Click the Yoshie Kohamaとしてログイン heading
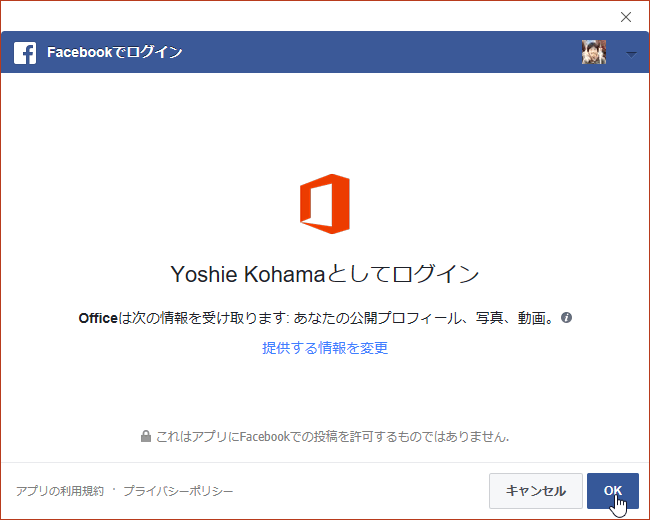650x520 pixels. [x=325, y=274]
